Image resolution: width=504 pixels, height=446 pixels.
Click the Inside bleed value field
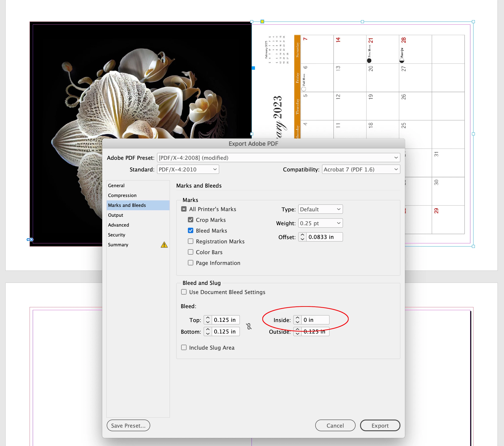point(315,320)
